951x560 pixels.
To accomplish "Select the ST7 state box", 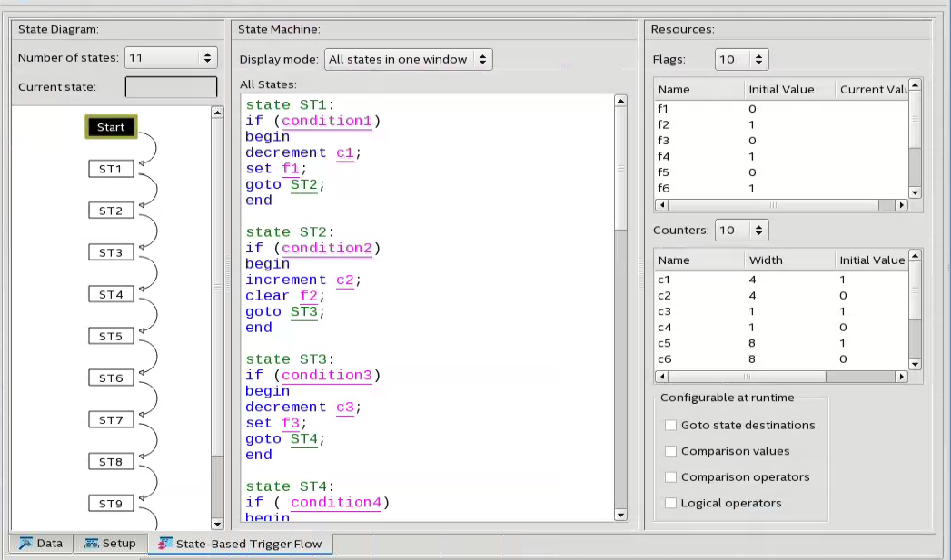I will (x=111, y=420).
